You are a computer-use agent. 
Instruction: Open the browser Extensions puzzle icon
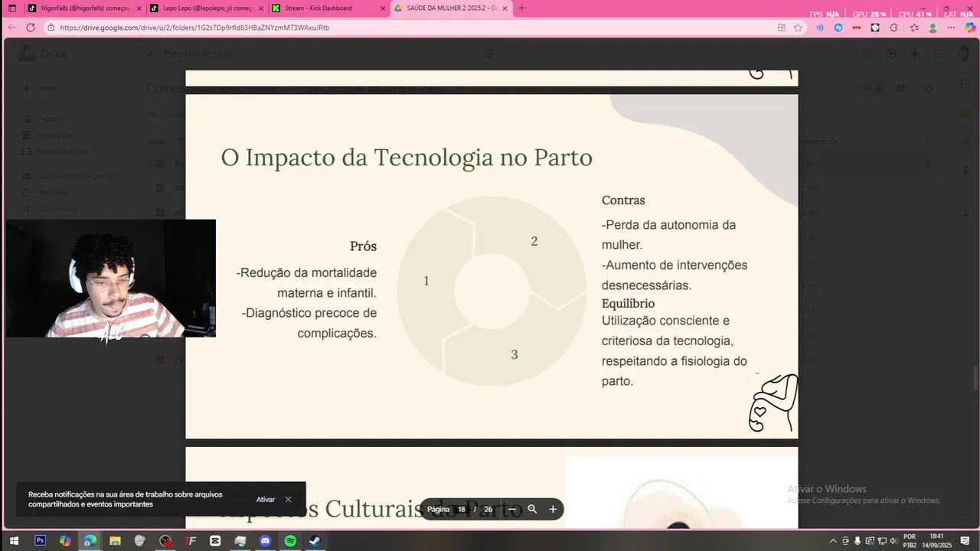tap(893, 28)
